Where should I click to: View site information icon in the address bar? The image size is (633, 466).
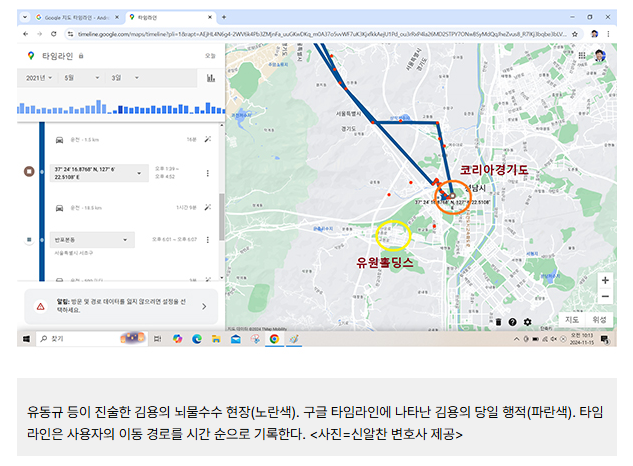pyautogui.click(x=71, y=34)
